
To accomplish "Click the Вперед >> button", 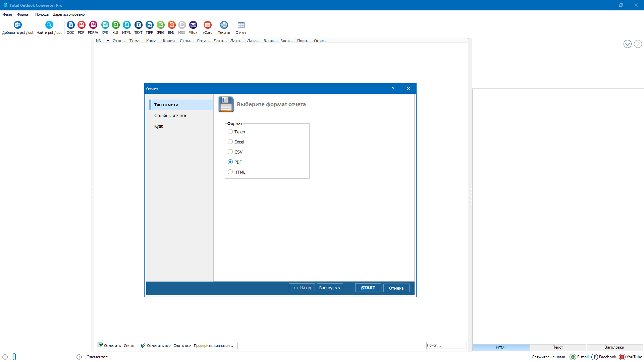I will [x=330, y=288].
